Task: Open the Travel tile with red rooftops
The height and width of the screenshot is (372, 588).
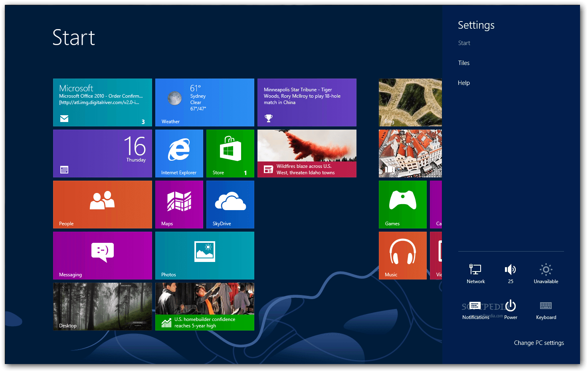Action: click(x=410, y=154)
